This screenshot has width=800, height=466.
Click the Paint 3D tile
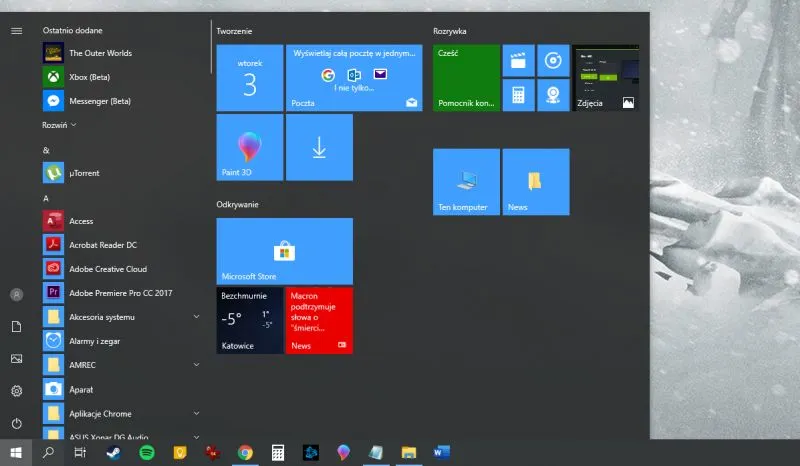point(249,147)
